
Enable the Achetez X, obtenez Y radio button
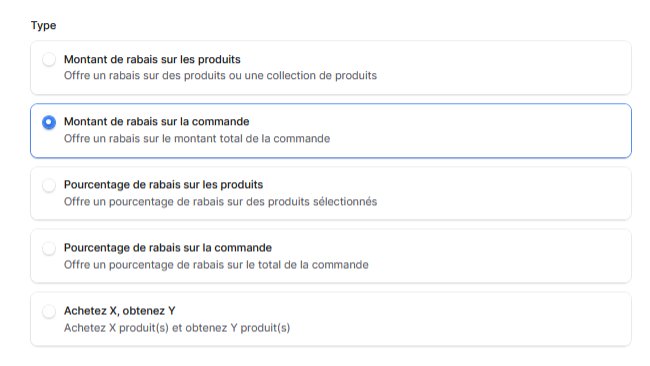(49, 311)
